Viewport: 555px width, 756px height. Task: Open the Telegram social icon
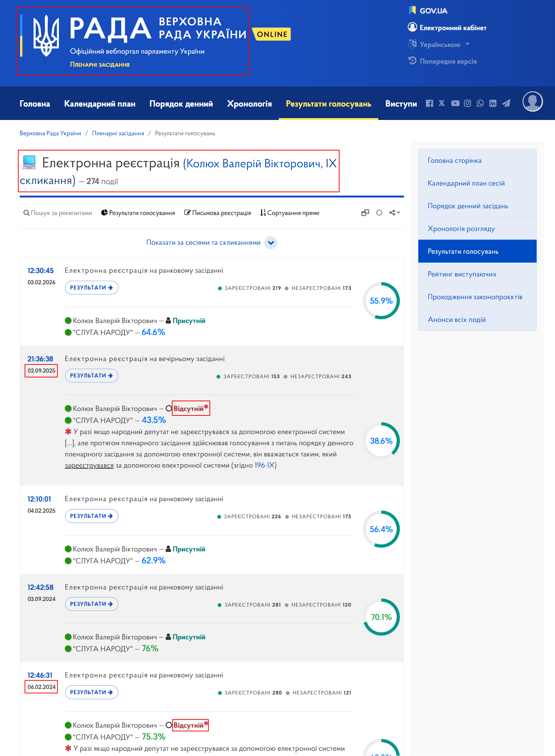click(x=506, y=103)
